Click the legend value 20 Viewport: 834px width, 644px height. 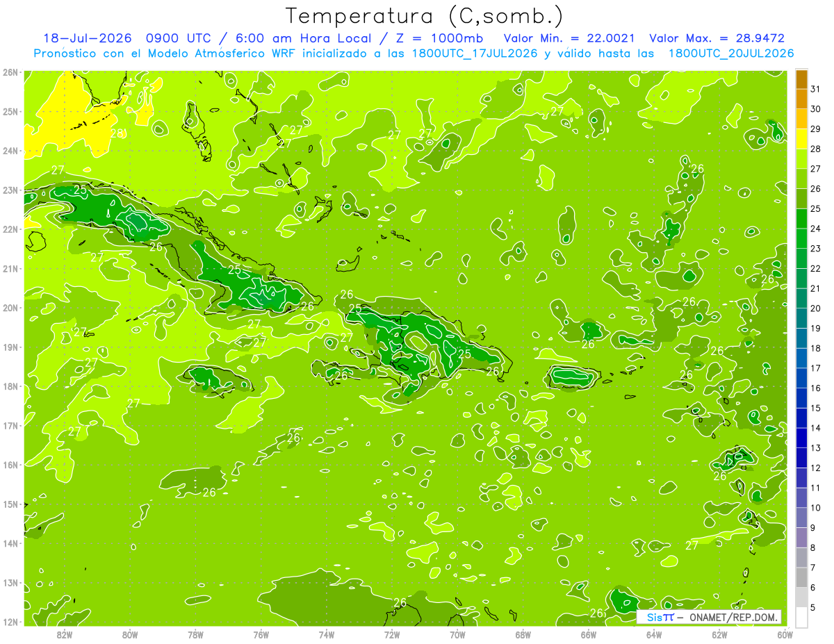coord(815,308)
